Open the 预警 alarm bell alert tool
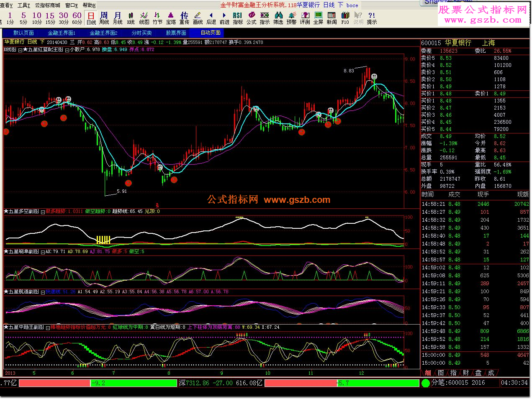Viewport: 532px width, 399px height. tap(291, 18)
